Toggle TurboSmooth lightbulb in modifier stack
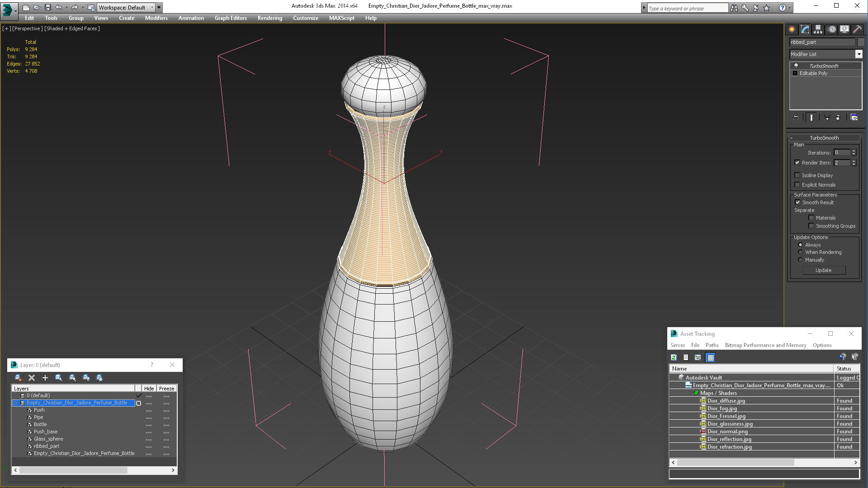868x488 pixels. [796, 66]
